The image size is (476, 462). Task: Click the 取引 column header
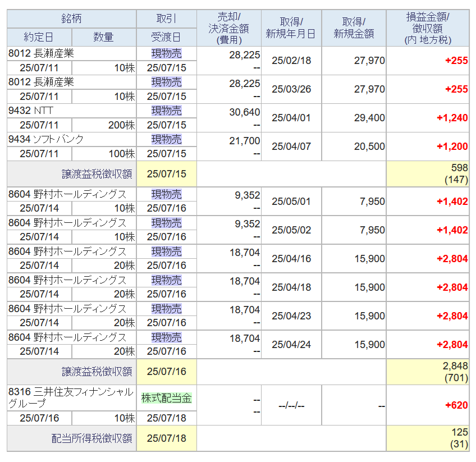(166, 19)
